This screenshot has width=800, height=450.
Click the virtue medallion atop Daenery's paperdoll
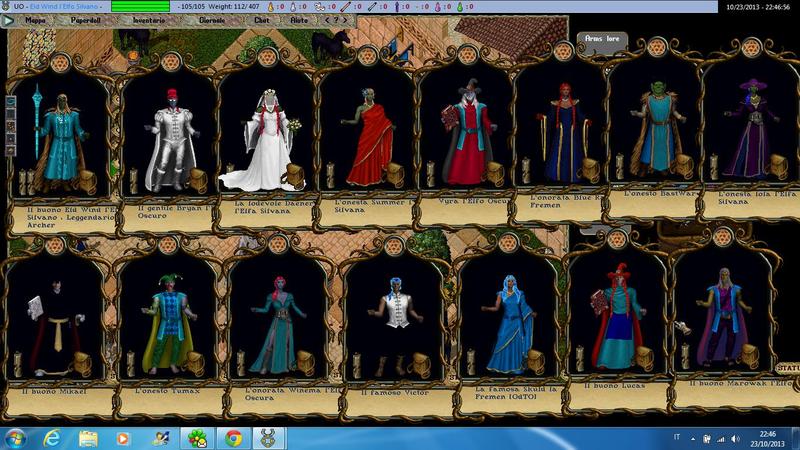267,57
